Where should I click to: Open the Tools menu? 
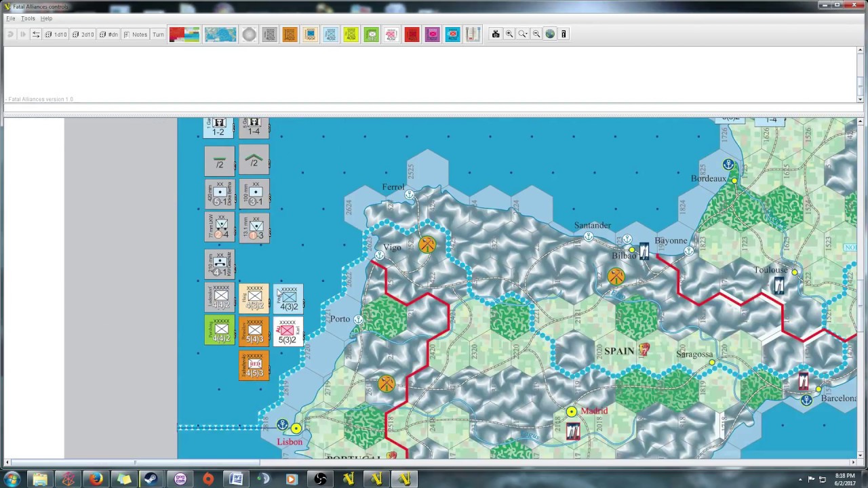pos(28,18)
